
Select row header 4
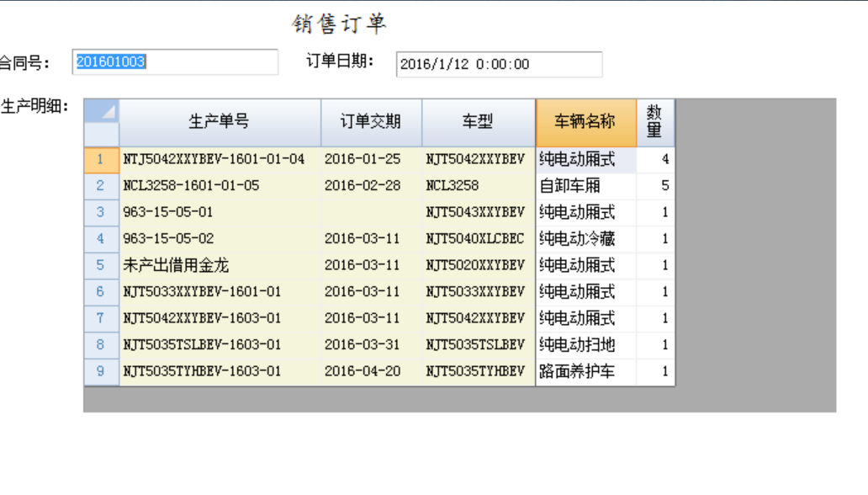point(101,239)
